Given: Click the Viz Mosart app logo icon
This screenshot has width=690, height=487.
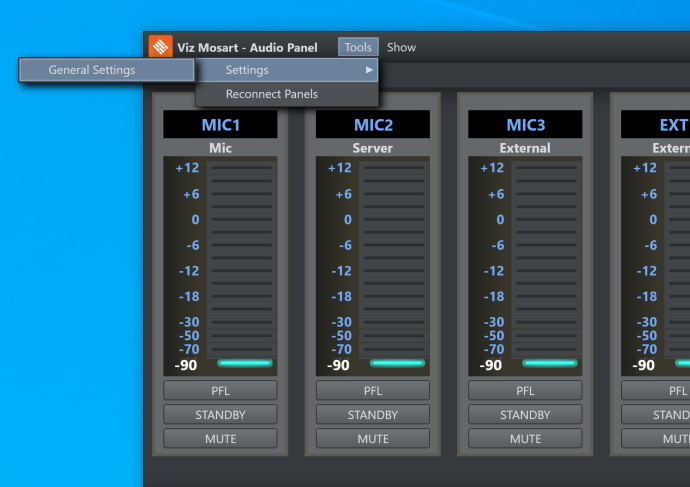Looking at the screenshot, I should tap(160, 47).
